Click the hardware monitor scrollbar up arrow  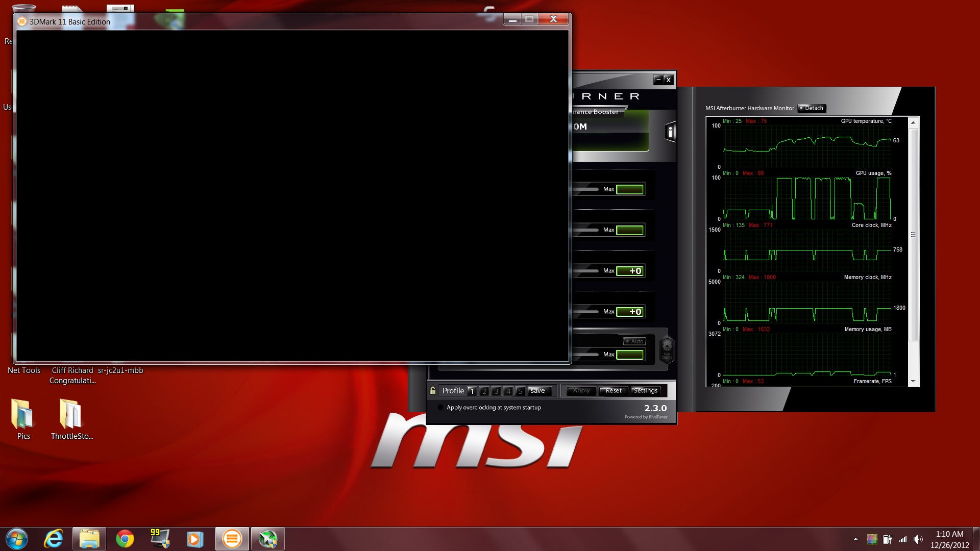[x=913, y=122]
